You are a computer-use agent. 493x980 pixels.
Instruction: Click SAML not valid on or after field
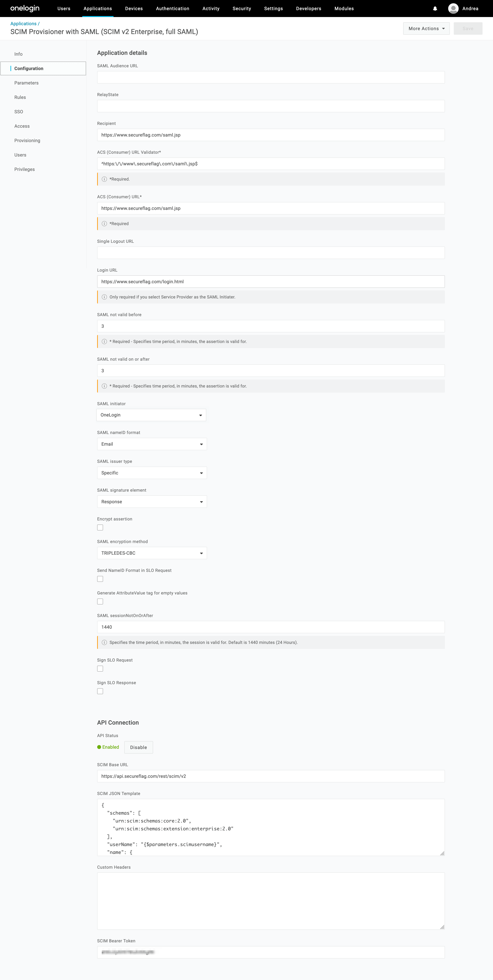271,370
